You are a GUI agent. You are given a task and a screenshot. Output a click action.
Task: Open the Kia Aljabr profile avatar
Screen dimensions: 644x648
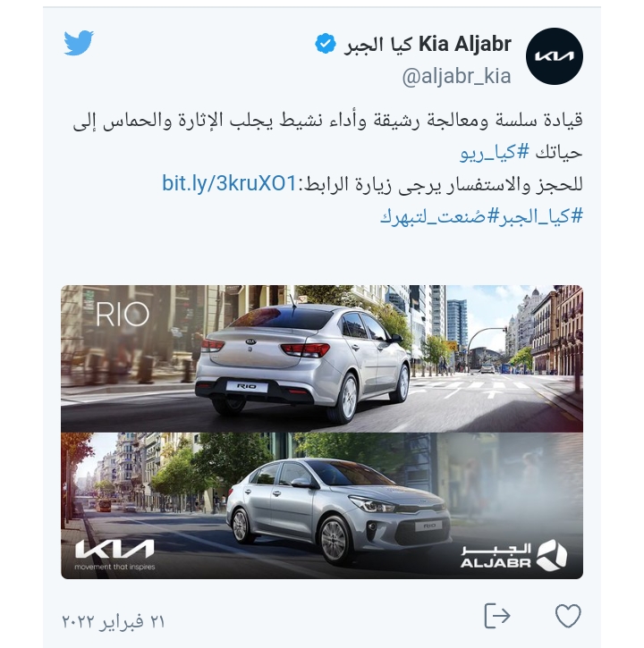tap(555, 56)
